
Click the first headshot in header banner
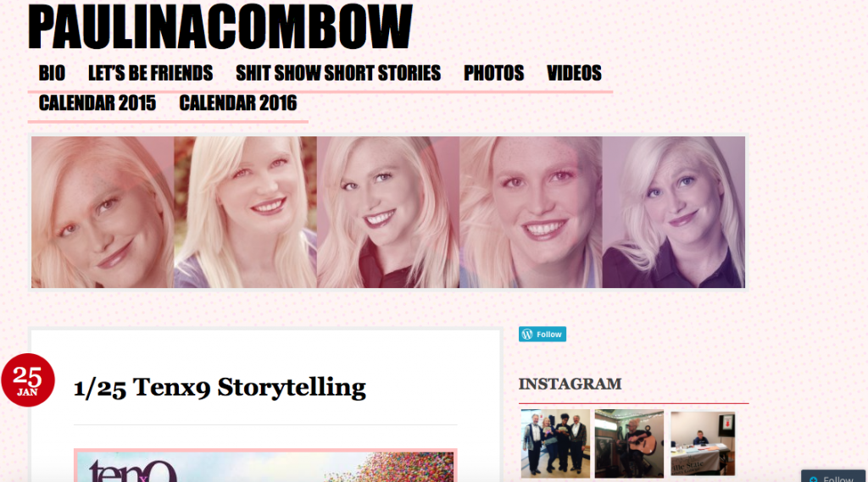tap(103, 213)
